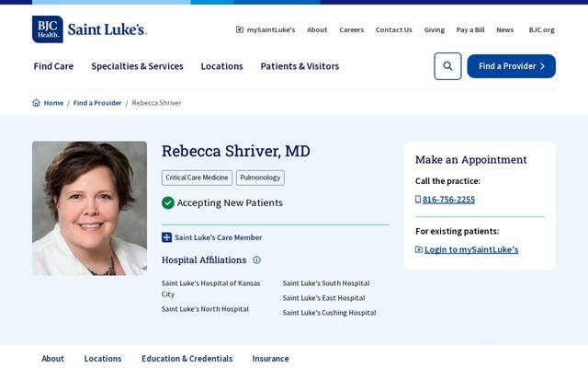Click the home icon in breadcrumb
The height and width of the screenshot is (368, 588).
(36, 103)
